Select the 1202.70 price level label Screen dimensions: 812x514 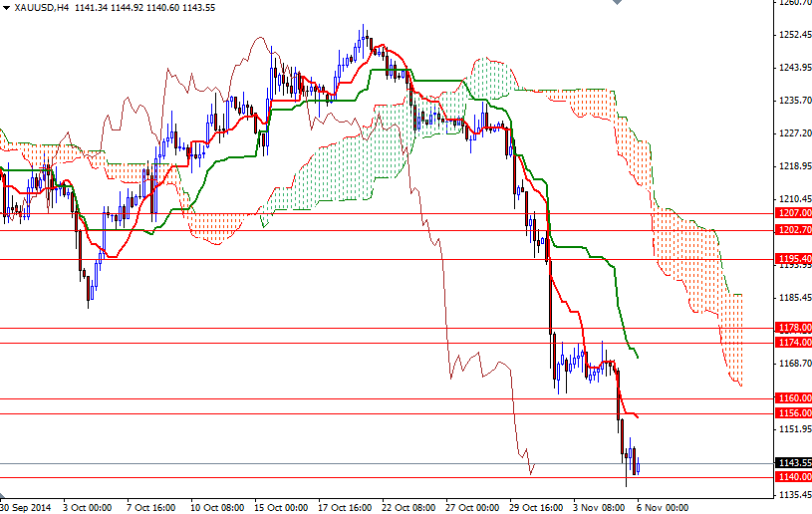pyautogui.click(x=793, y=230)
